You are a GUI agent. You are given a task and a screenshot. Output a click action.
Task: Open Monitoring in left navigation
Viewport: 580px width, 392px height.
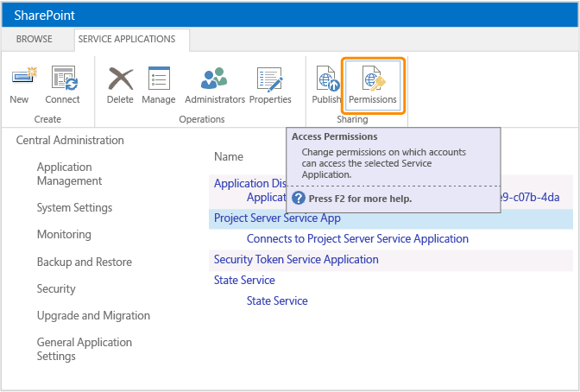point(64,234)
